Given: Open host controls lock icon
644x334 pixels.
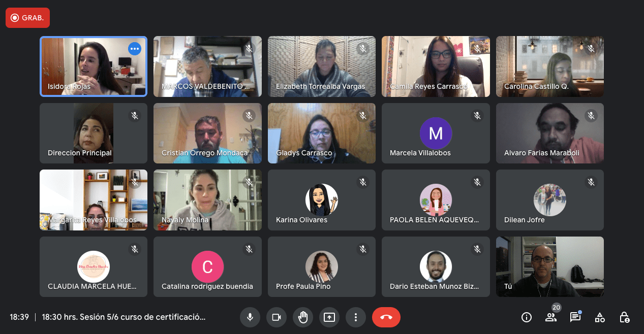Looking at the screenshot, I should [625, 317].
